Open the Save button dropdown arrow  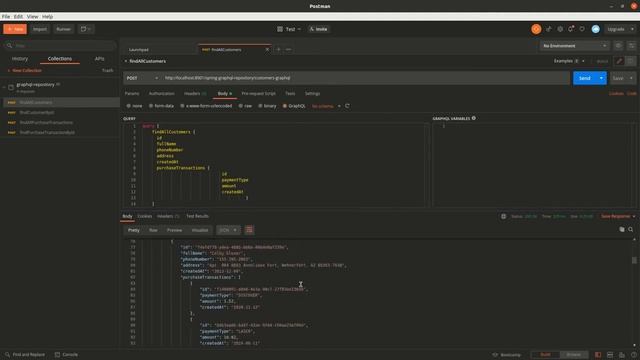[x=631, y=78]
